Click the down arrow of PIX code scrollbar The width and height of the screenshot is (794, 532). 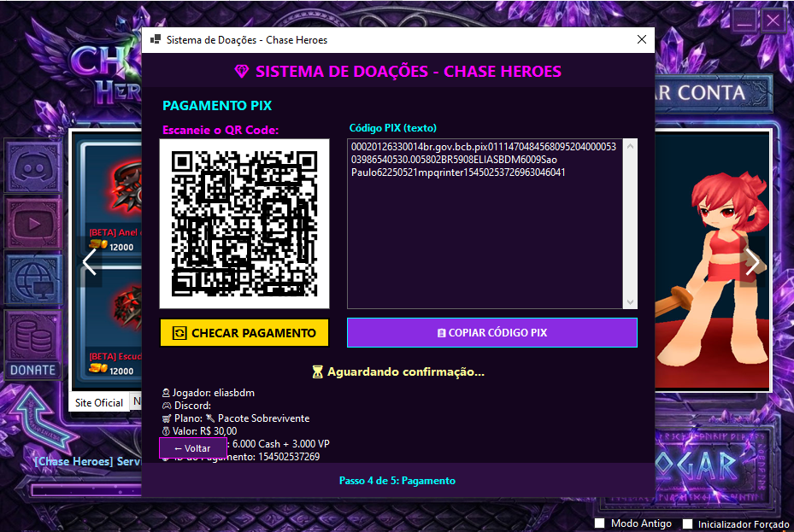tap(630, 302)
